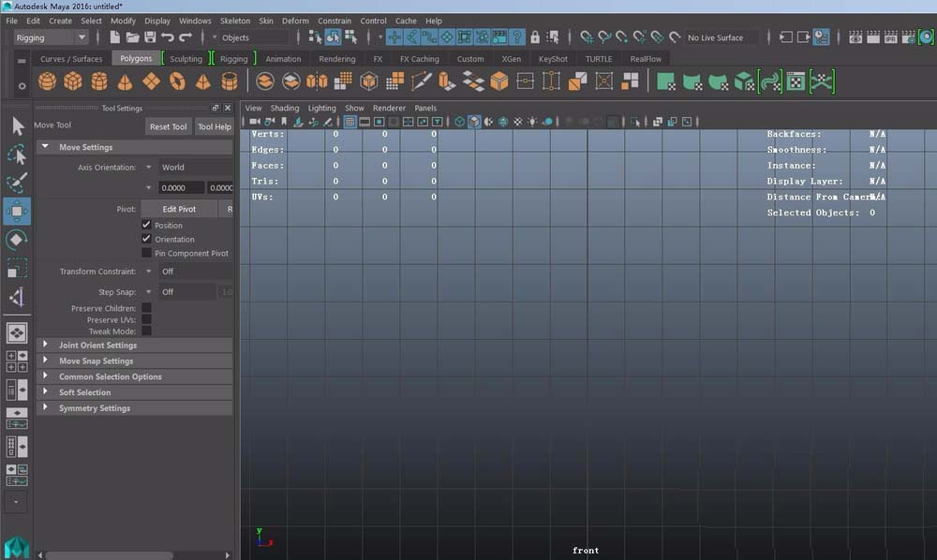Open the Skeleton menu
Viewport: 937px width, 560px height.
click(x=235, y=21)
